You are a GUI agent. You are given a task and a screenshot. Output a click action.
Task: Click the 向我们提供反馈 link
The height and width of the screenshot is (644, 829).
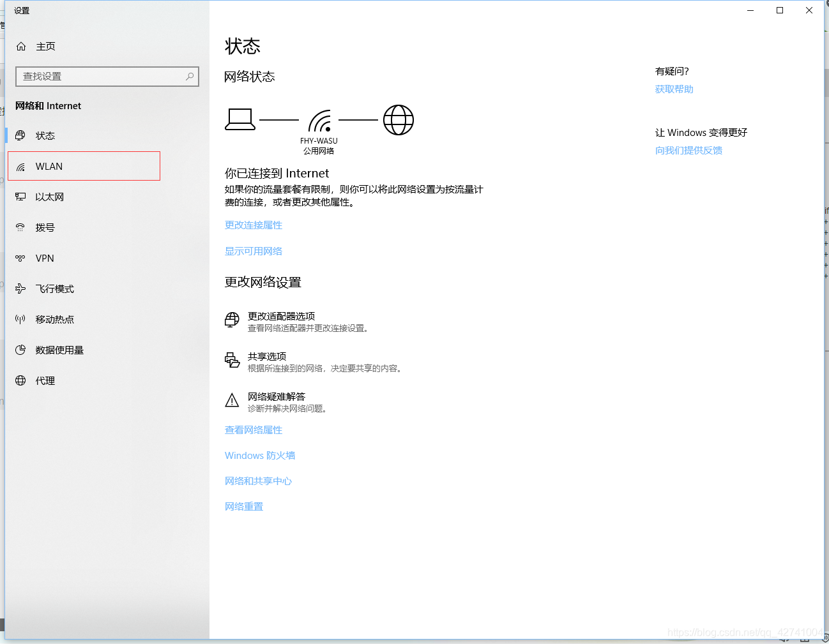pos(688,151)
